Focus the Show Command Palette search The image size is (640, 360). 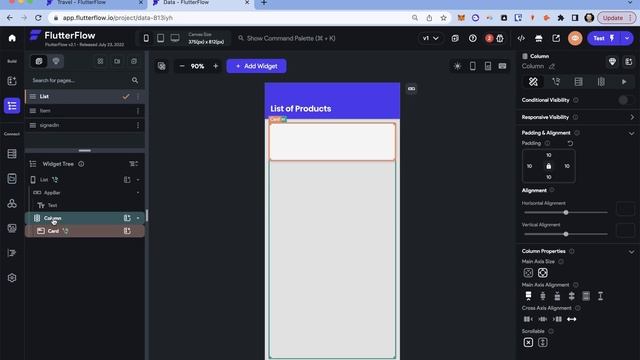(291, 38)
